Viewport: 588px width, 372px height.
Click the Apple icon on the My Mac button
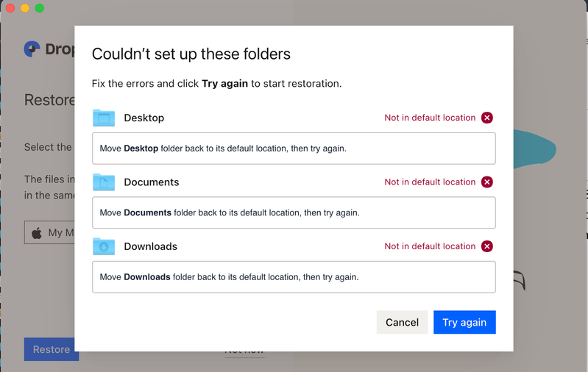37,233
